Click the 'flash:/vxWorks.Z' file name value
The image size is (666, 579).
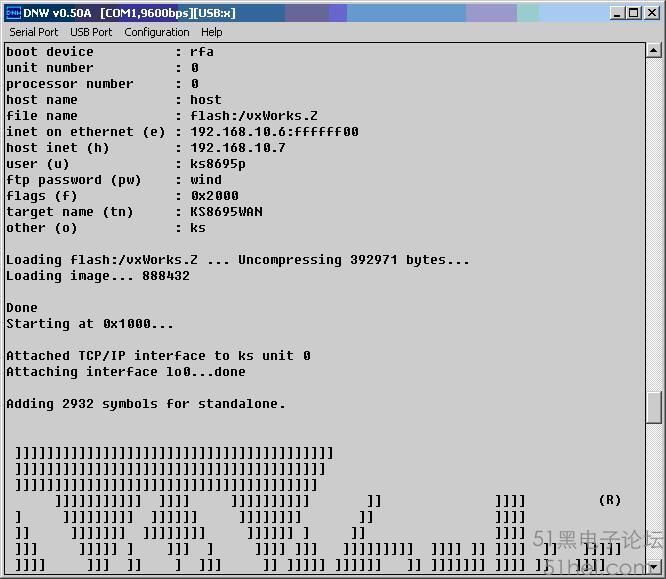pyautogui.click(x=254, y=116)
